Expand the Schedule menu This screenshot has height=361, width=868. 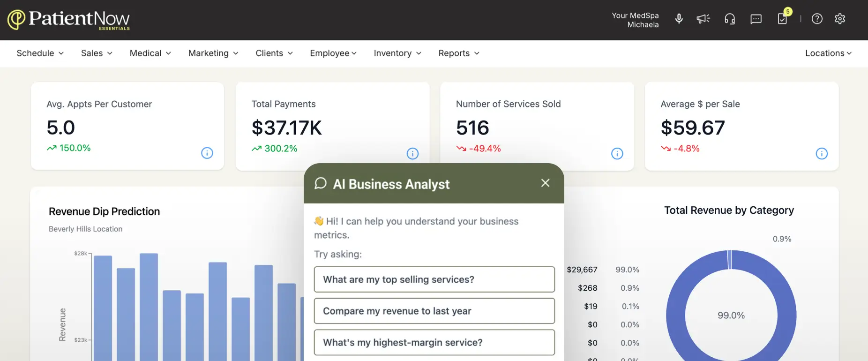40,53
